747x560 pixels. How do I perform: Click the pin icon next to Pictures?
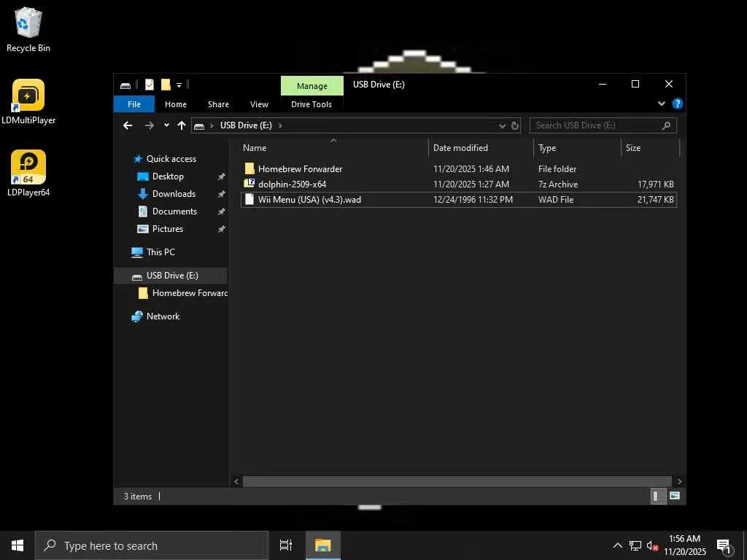coord(221,230)
